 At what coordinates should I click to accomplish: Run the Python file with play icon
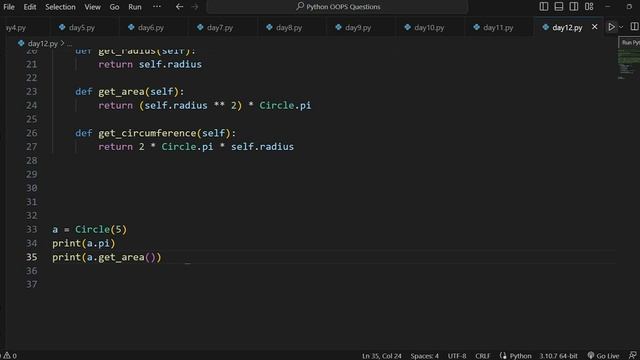click(x=611, y=27)
